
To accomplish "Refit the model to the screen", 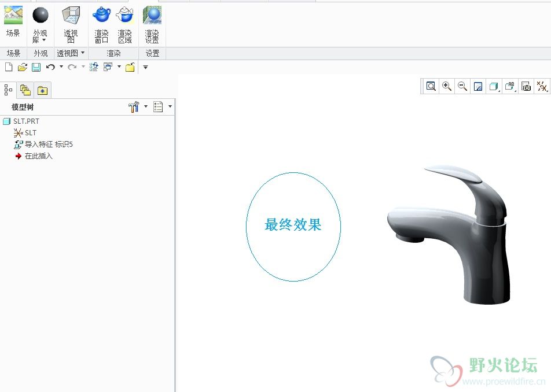I will 431,86.
